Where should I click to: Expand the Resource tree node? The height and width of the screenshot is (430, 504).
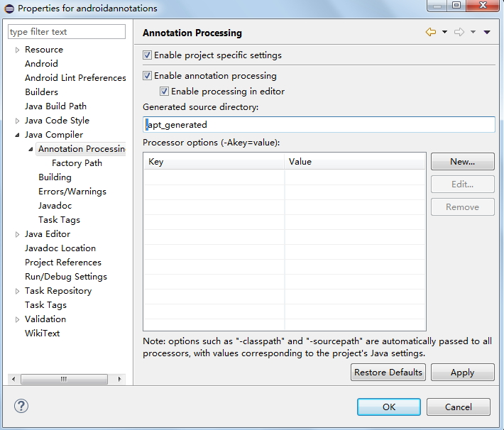18,50
